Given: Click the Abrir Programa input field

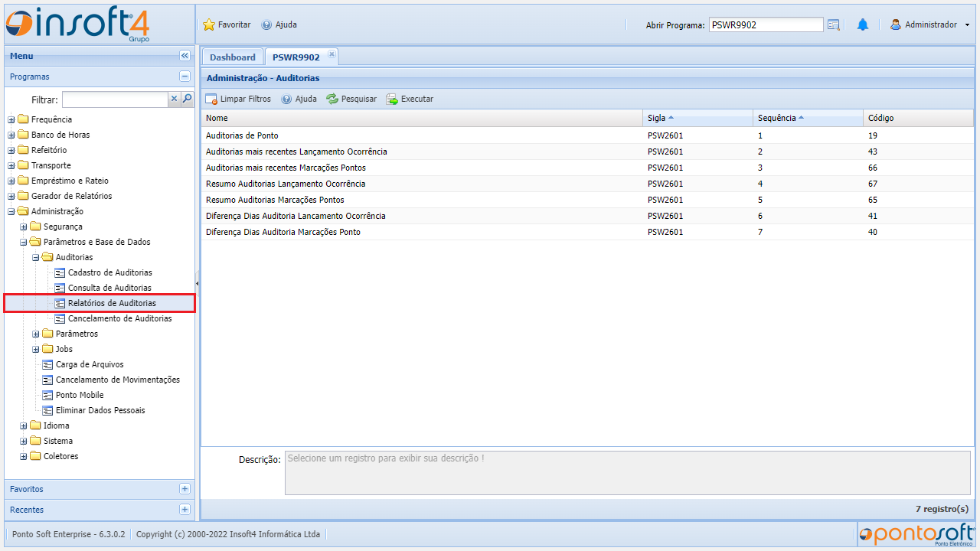Looking at the screenshot, I should tap(766, 25).
